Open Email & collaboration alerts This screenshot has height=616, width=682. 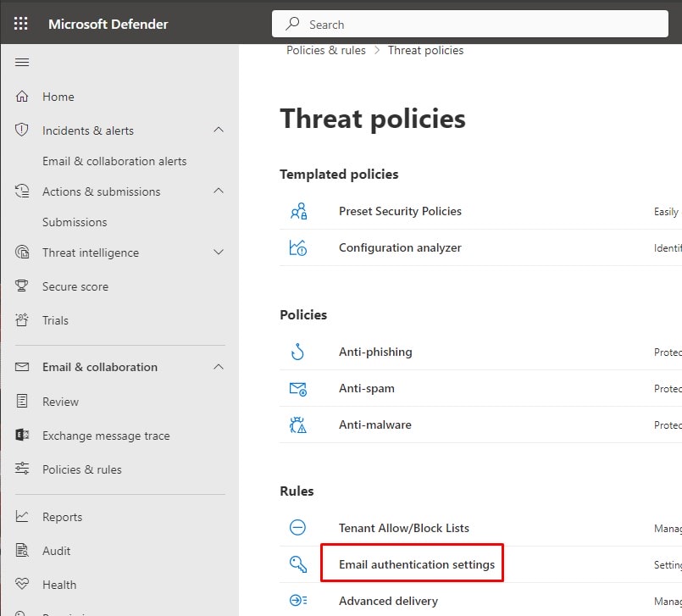click(114, 161)
